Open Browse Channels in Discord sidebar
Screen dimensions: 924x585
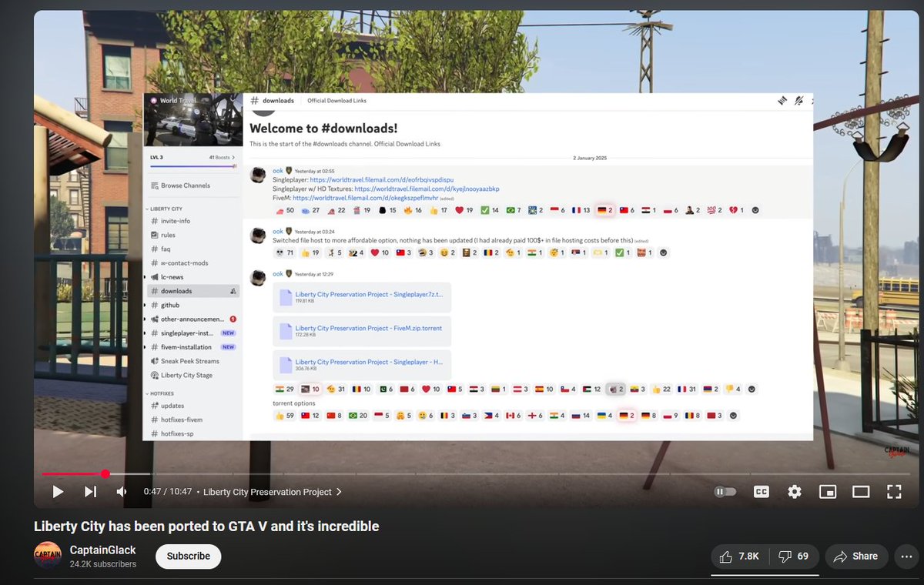[x=180, y=186]
